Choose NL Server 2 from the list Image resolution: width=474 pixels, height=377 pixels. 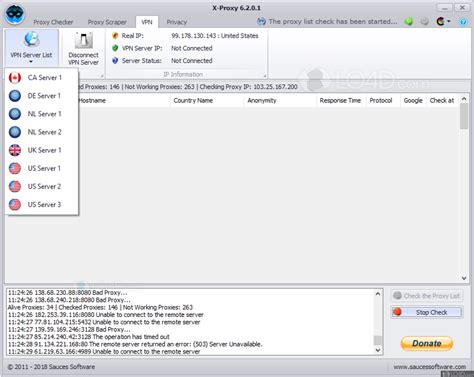[x=42, y=132]
